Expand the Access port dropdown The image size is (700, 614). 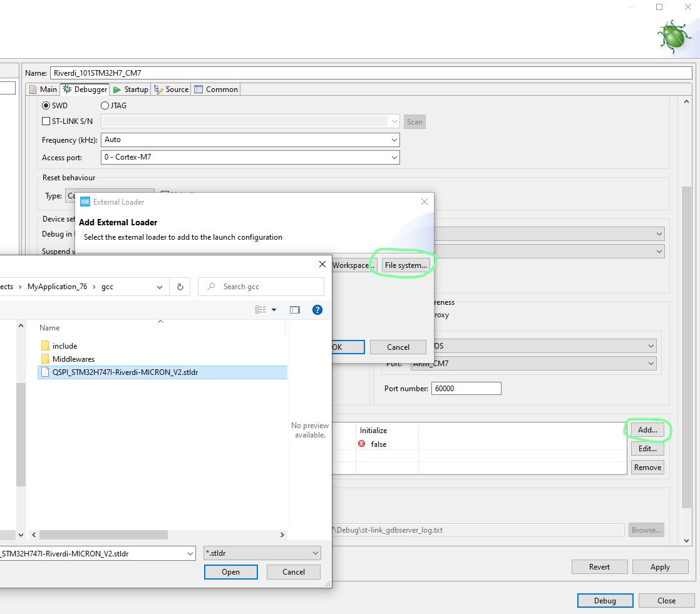(394, 157)
